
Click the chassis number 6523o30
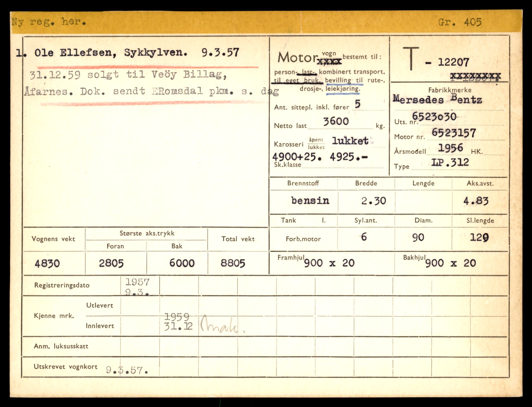[x=434, y=116]
